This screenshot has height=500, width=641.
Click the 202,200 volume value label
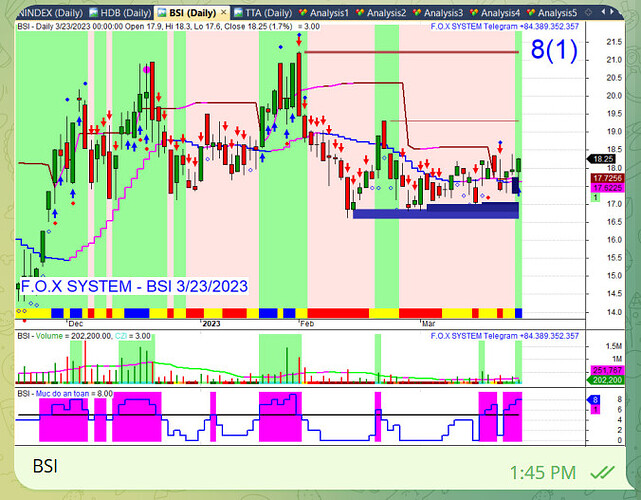pos(606,380)
